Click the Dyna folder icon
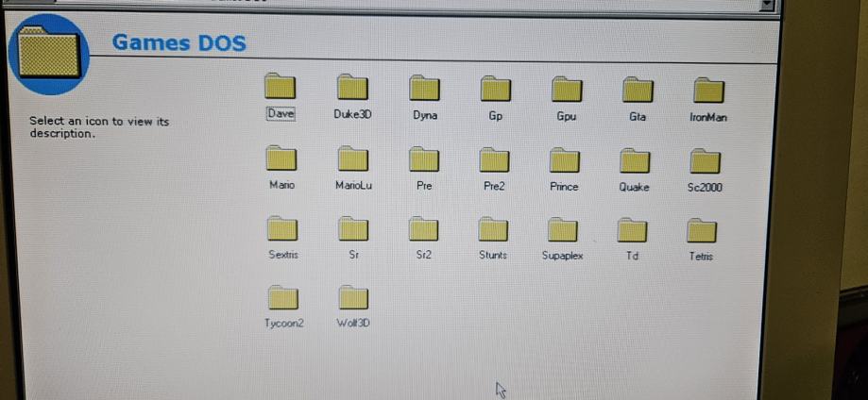The image size is (868, 400). [425, 88]
